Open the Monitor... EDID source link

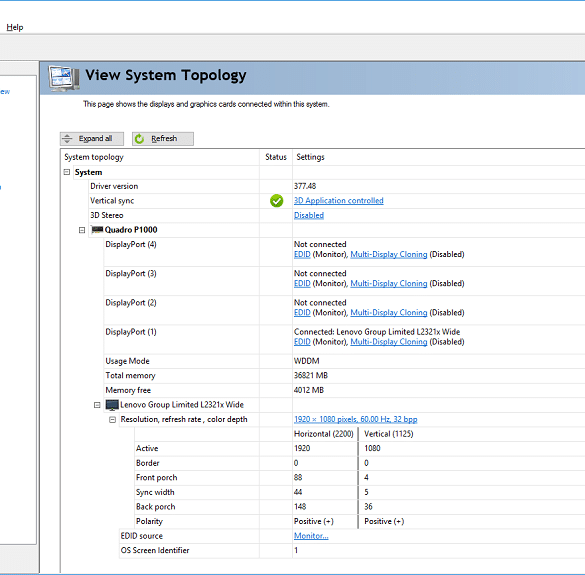pyautogui.click(x=311, y=536)
